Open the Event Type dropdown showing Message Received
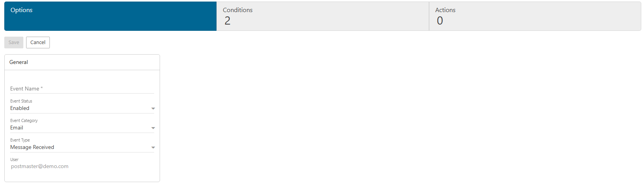 click(78, 147)
